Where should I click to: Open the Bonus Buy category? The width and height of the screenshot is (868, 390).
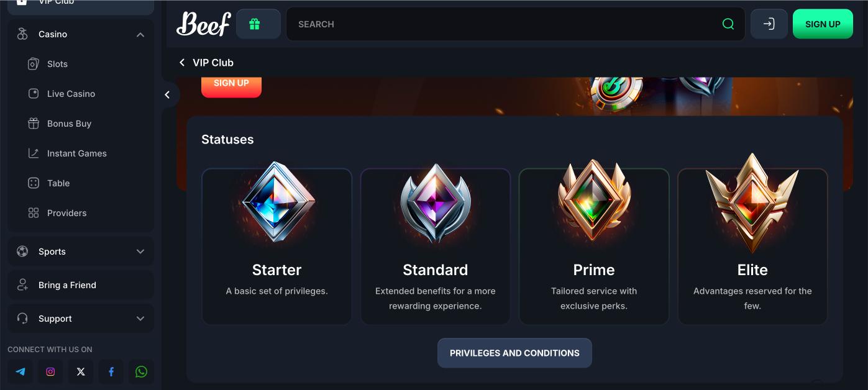click(x=69, y=124)
